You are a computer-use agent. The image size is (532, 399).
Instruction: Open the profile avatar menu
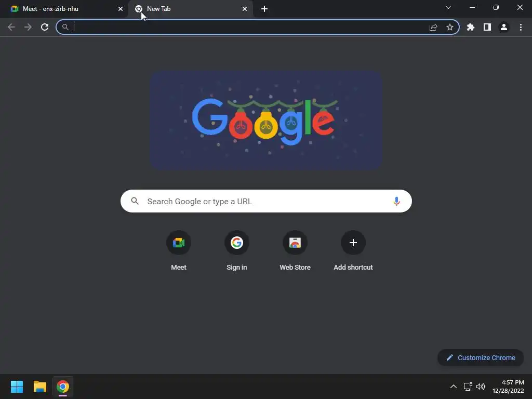click(x=504, y=27)
